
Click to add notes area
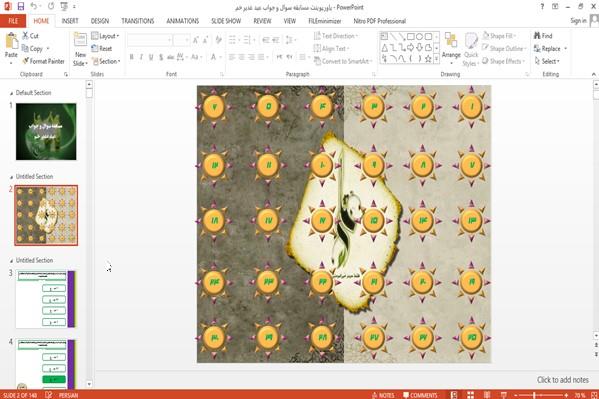tap(563, 380)
